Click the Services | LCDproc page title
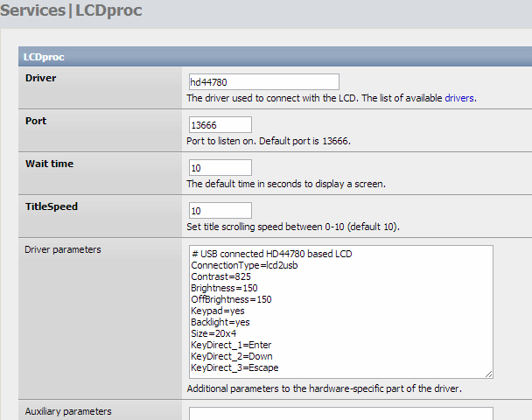532x420 pixels. click(71, 10)
